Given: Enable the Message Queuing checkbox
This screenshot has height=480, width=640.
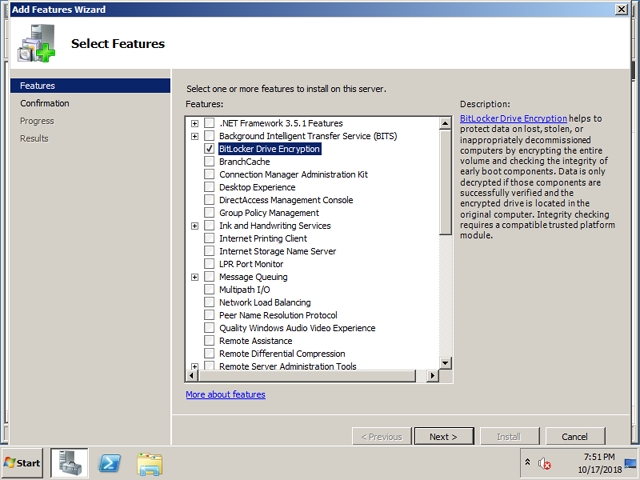Looking at the screenshot, I should (209, 276).
